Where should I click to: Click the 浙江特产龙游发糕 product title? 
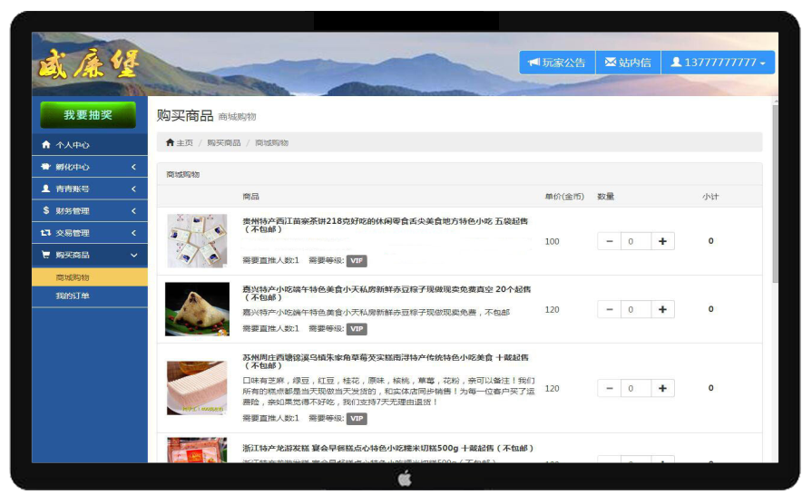(388, 448)
